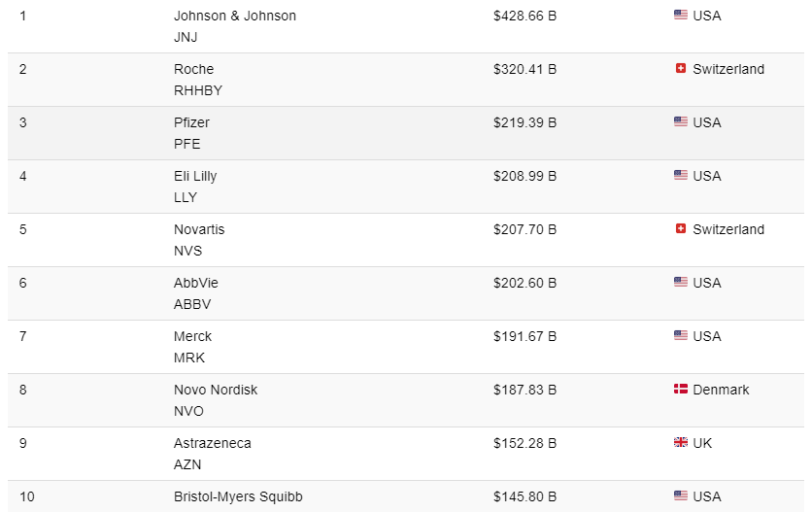Click the AZN ticker symbol
This screenshot has height=512, width=812.
(x=188, y=464)
